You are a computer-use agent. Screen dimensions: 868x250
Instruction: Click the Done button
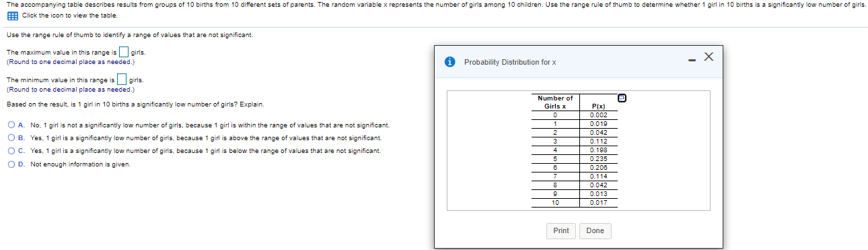pos(595,231)
